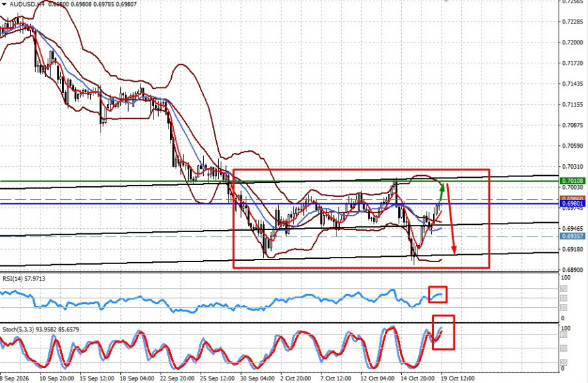Click the 18 Sep 04:00 time label
This screenshot has height=383, width=588.
[x=137, y=378]
